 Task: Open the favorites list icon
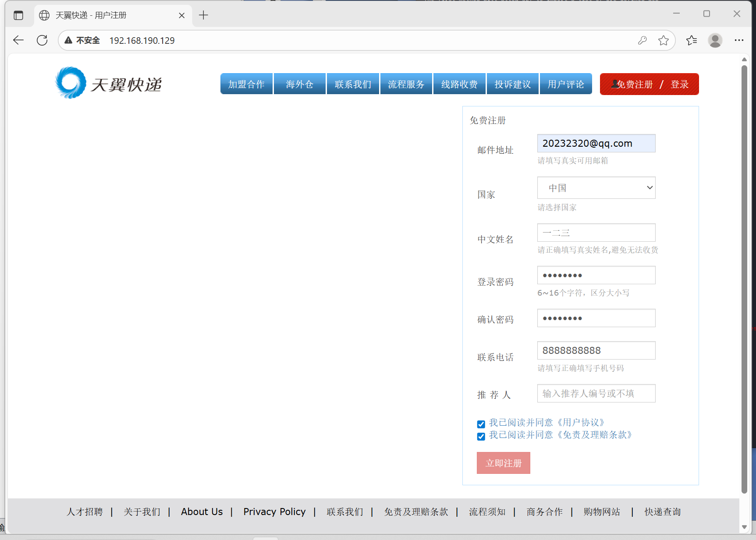691,40
